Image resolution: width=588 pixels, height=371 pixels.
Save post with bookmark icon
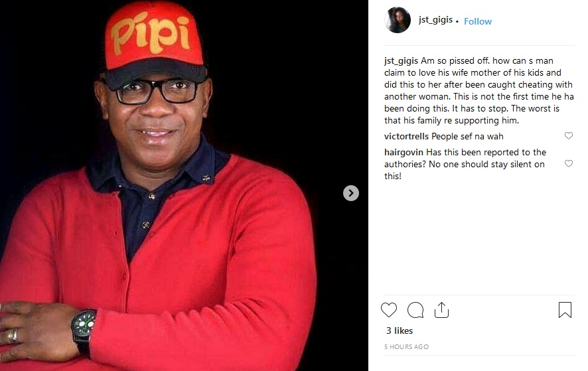point(565,310)
